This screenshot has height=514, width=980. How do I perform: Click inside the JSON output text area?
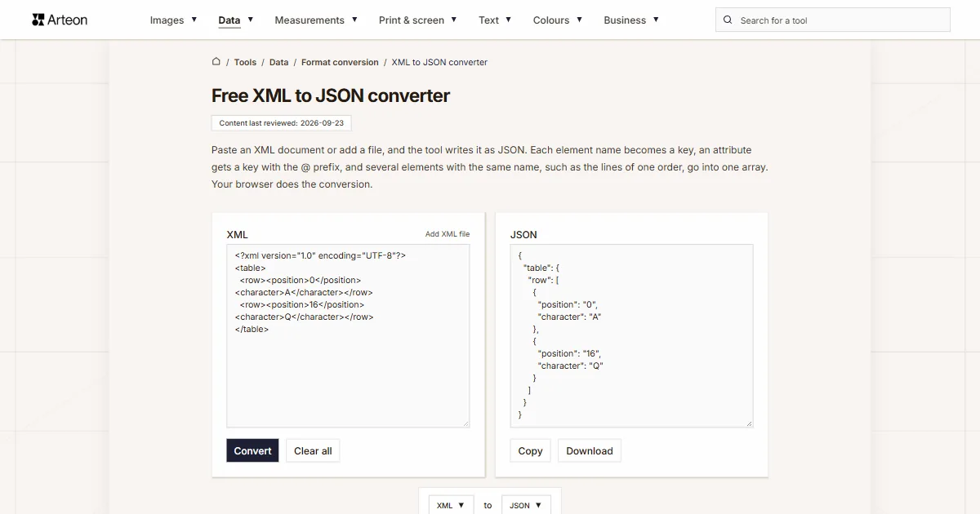pos(631,335)
